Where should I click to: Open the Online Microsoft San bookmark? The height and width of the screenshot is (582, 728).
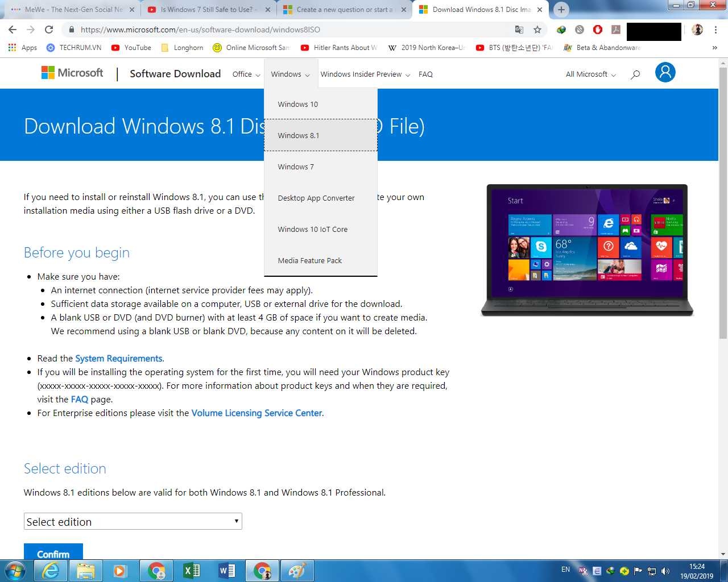[251, 48]
